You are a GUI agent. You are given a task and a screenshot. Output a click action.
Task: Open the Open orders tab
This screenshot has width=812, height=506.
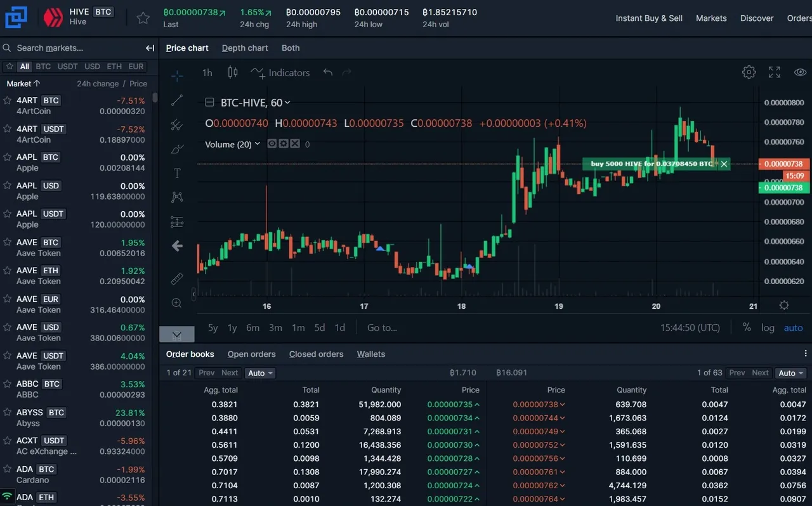252,354
